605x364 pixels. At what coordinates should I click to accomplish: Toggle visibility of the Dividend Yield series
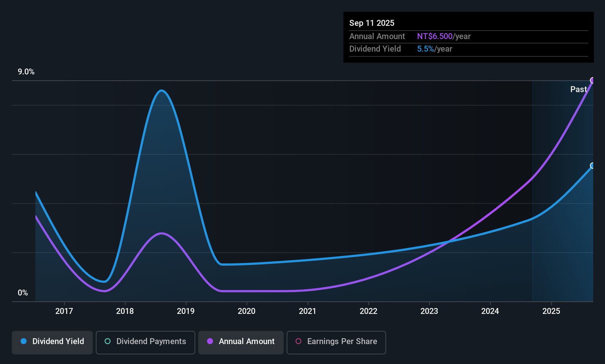point(52,342)
